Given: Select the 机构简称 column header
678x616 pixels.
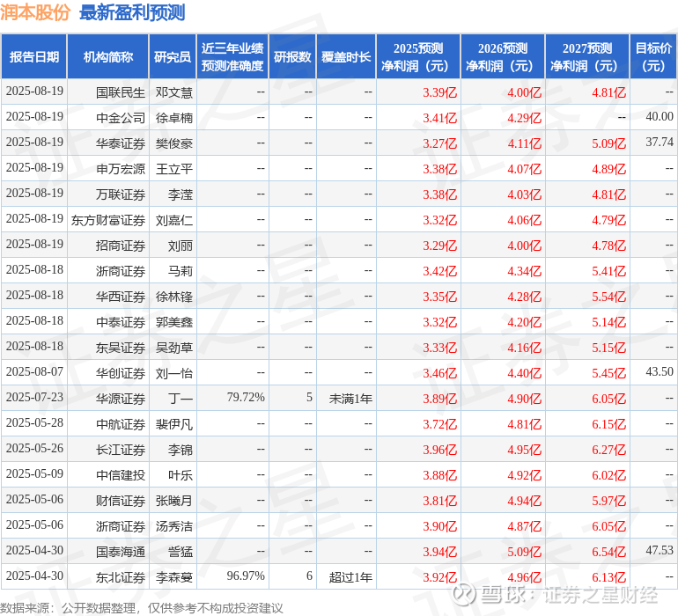Looking at the screenshot, I should pyautogui.click(x=108, y=56).
